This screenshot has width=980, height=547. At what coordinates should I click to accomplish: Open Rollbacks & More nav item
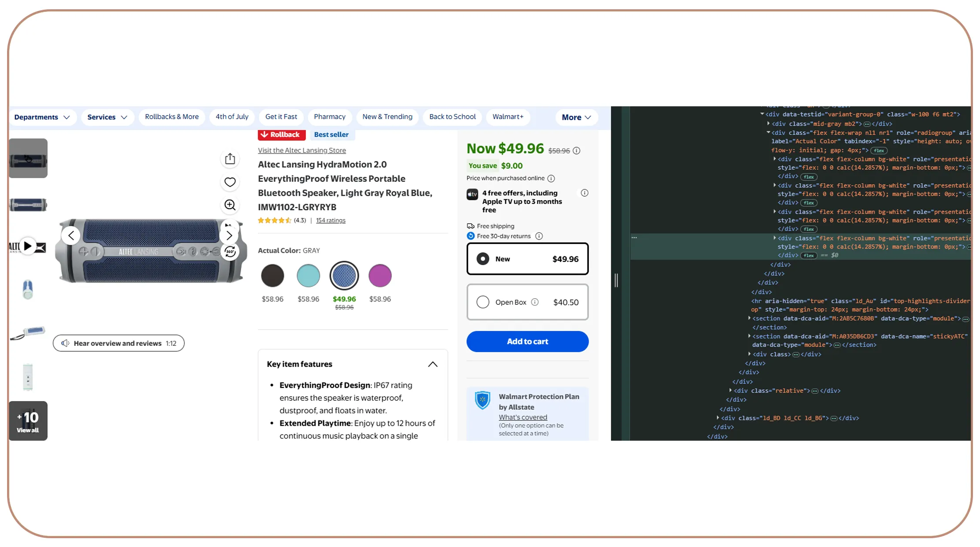172,117
